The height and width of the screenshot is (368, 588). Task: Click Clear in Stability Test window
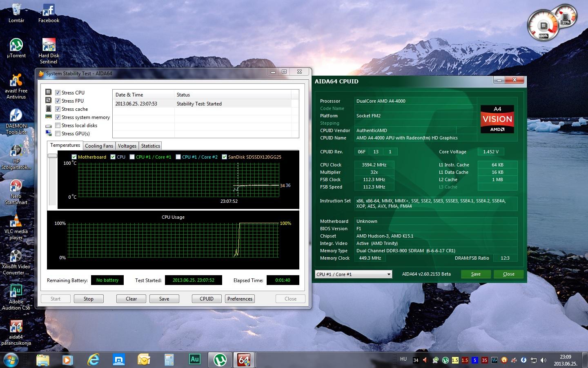pyautogui.click(x=131, y=299)
